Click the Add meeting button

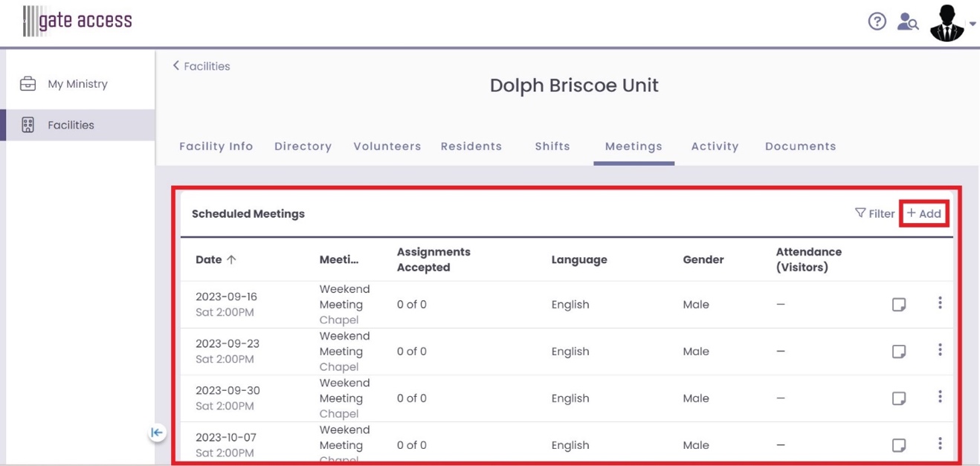coord(923,213)
